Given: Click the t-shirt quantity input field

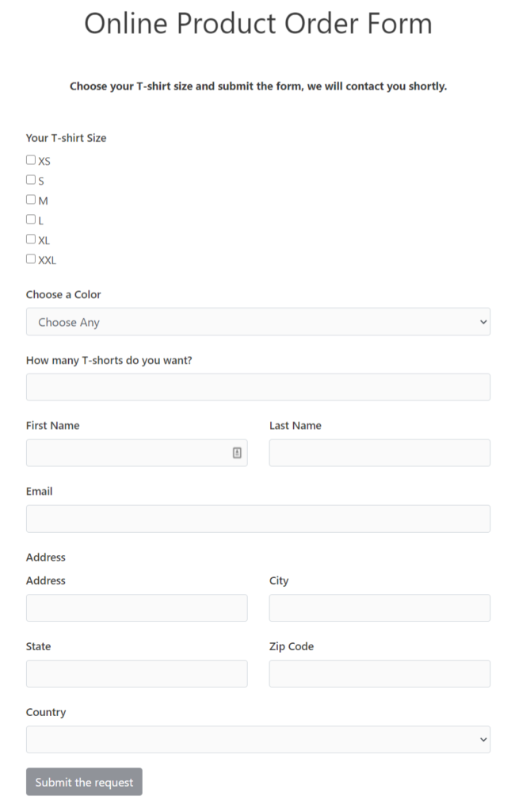Looking at the screenshot, I should pyautogui.click(x=257, y=387).
